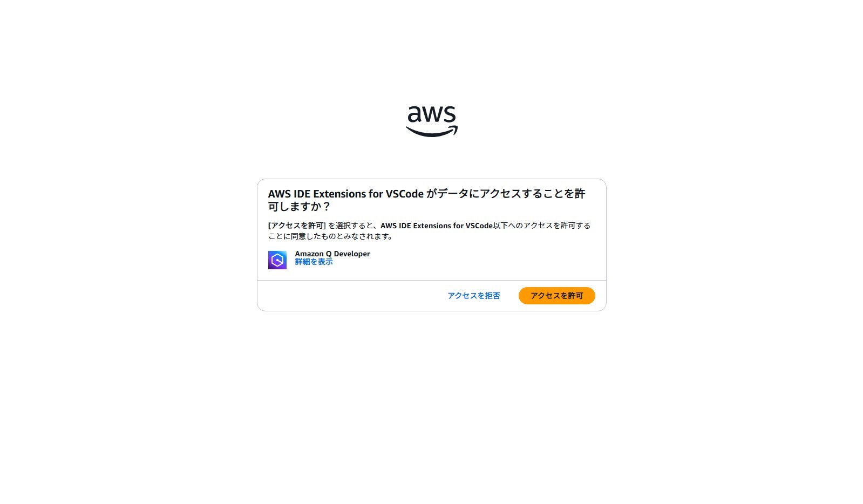Click the 可しますか？ line of the heading
Image resolution: width=863 pixels, height=504 pixels.
click(x=300, y=207)
